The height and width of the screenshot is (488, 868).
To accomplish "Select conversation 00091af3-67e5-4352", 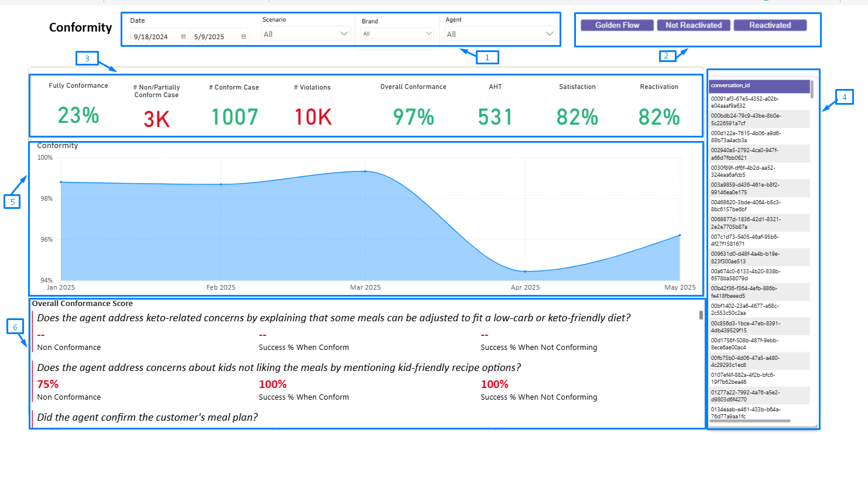I will [x=759, y=101].
